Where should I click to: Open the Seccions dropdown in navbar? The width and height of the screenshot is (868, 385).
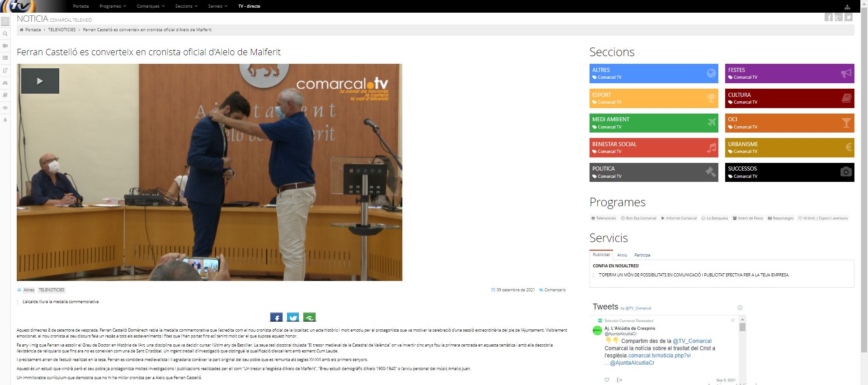[186, 6]
